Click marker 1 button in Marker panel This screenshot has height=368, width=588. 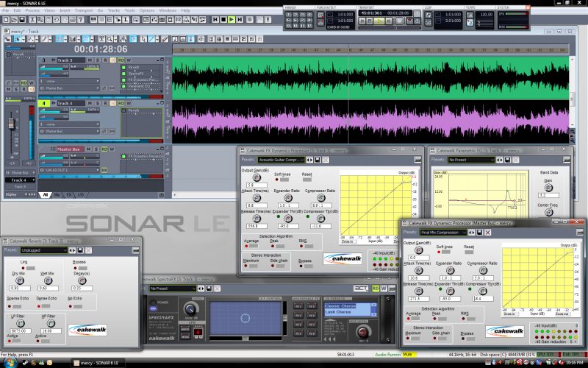click(288, 15)
